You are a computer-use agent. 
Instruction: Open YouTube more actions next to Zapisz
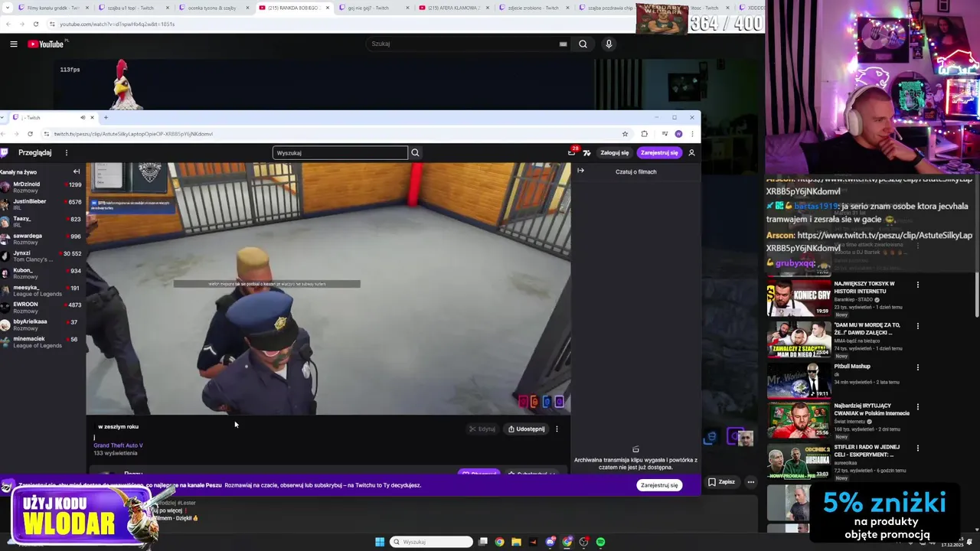pos(750,482)
